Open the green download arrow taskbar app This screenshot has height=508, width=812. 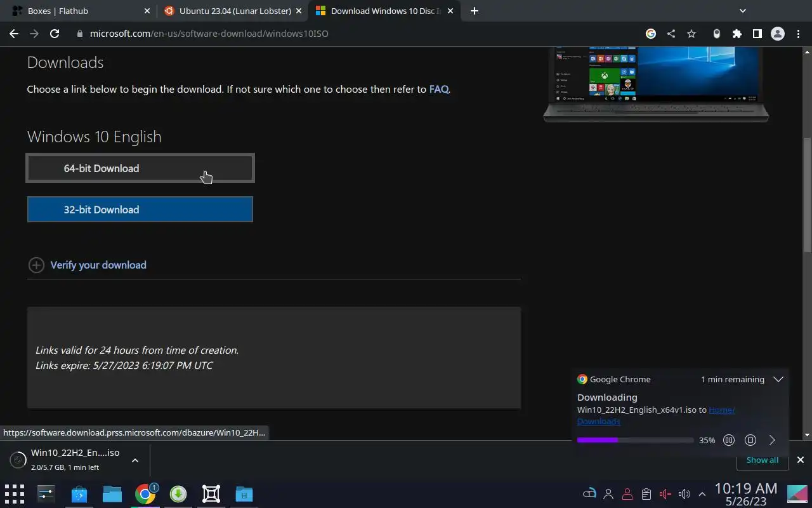point(178,494)
